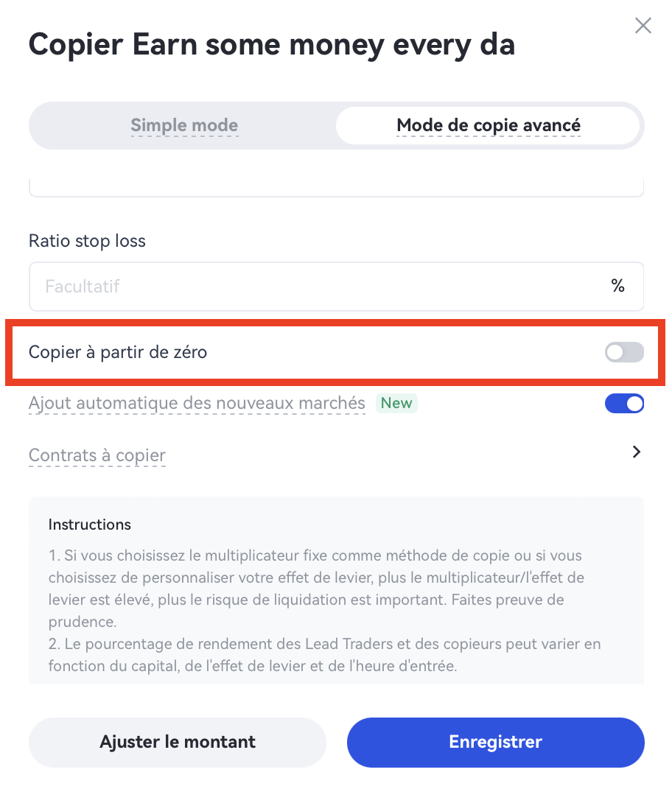Viewport: 672px width, 803px height.
Task: Close the copy trading dialog
Action: click(643, 27)
